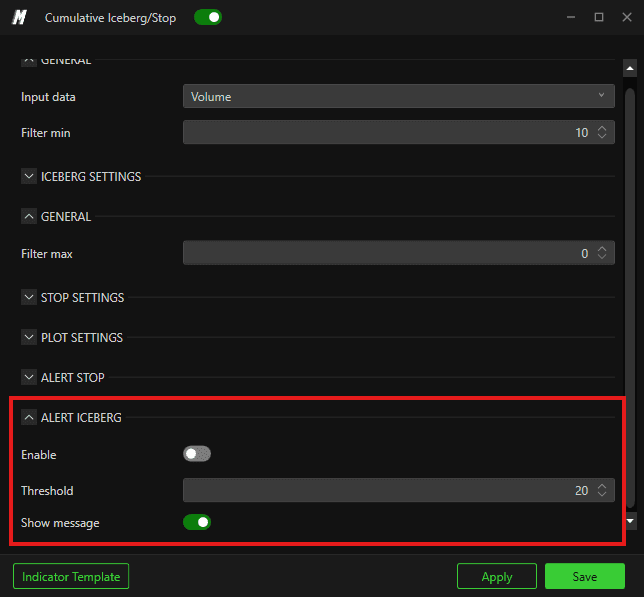644x597 pixels.
Task: Increase the Filter min value with up arrow
Action: point(602,128)
